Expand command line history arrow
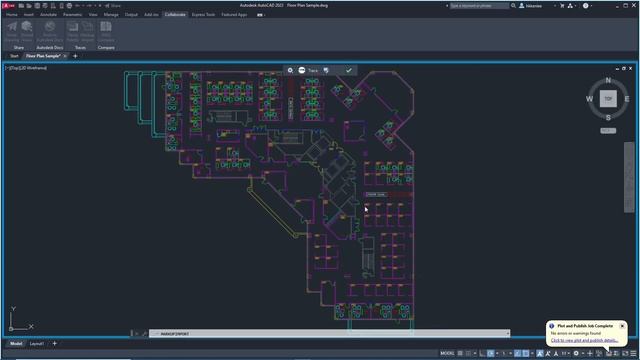The image size is (640, 360). pyautogui.click(x=508, y=334)
